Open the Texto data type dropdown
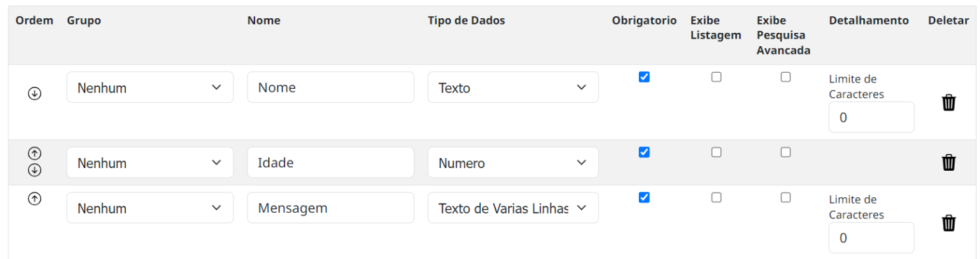 click(513, 87)
